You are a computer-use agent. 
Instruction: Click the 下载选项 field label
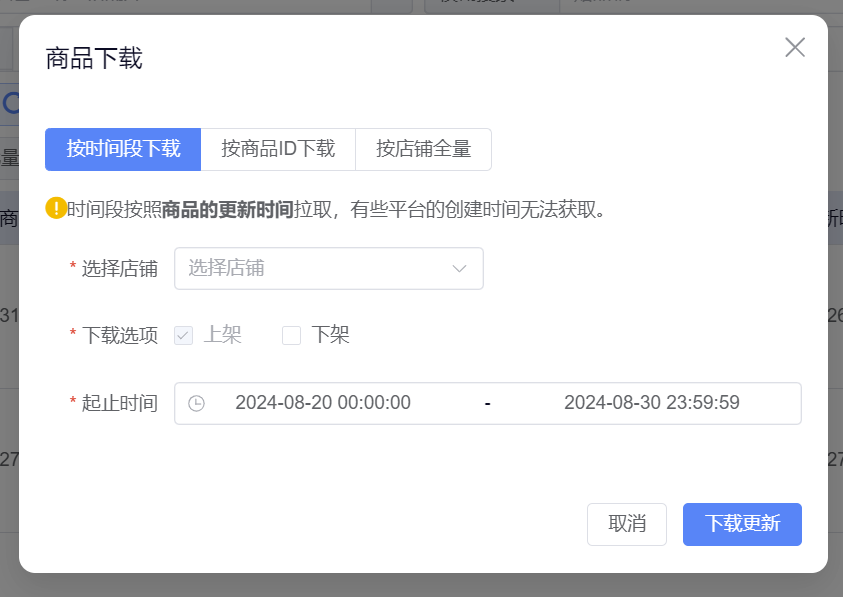click(x=119, y=336)
